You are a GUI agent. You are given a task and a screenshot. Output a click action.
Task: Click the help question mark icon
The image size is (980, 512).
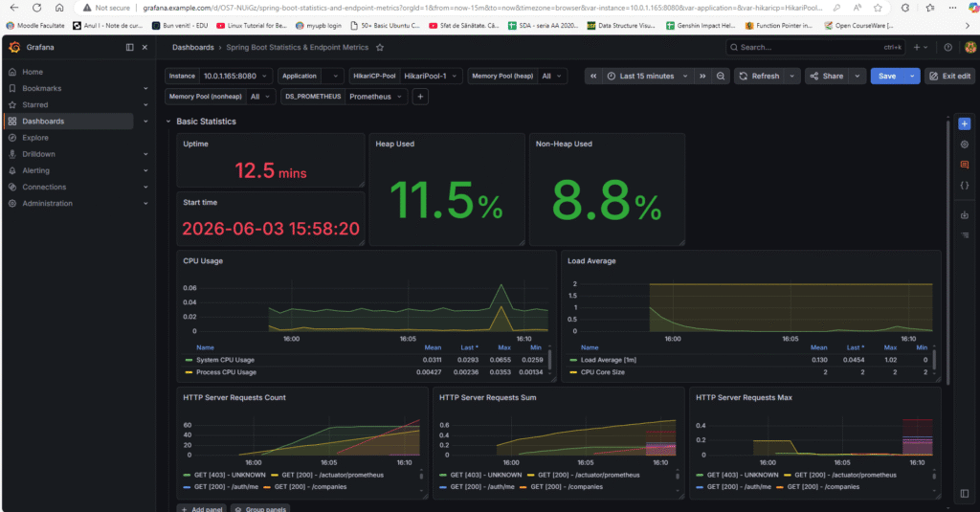[948, 48]
